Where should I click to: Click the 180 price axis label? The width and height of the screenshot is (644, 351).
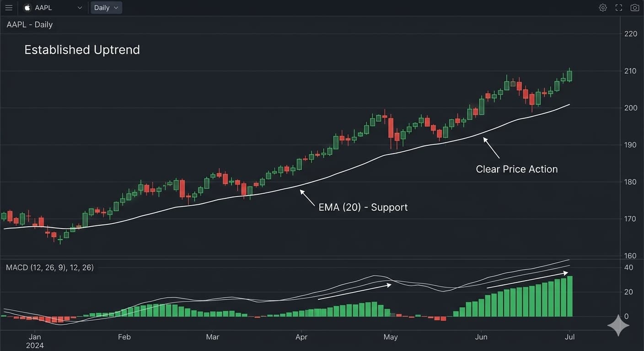(631, 182)
